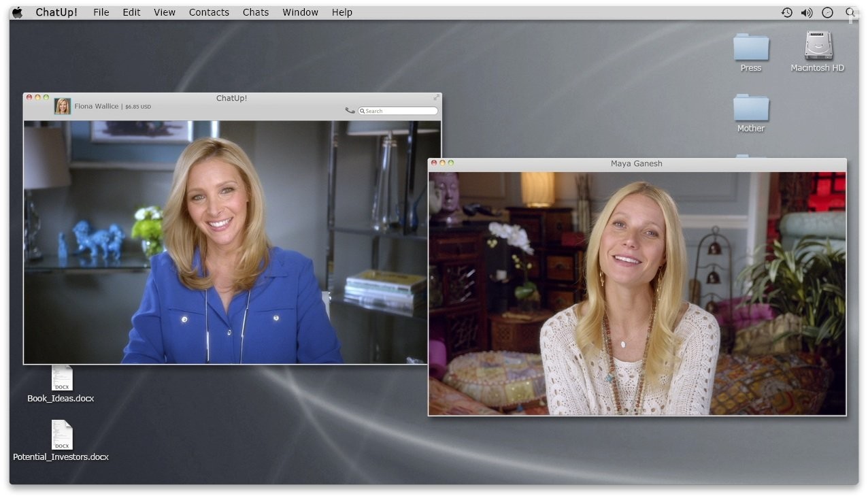This screenshot has width=868, height=498.
Task: Open the Apple menu icon
Action: pos(16,12)
